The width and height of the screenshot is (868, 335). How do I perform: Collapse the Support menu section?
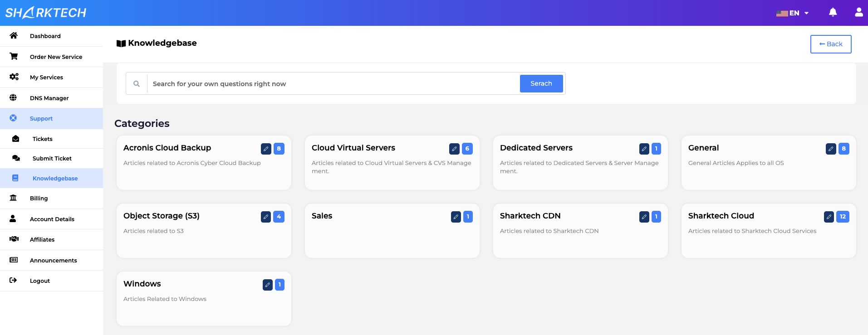51,118
